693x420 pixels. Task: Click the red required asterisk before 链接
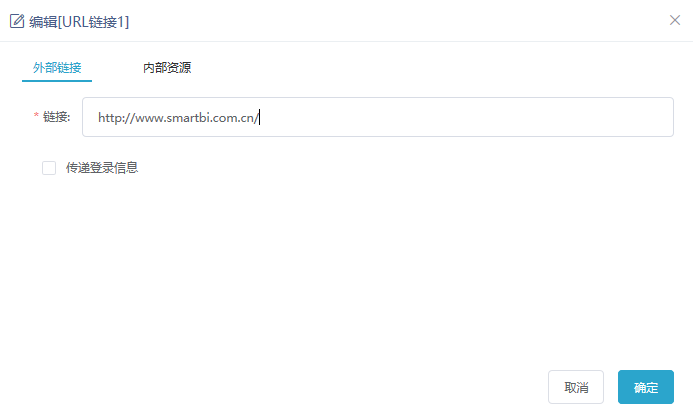point(36,115)
